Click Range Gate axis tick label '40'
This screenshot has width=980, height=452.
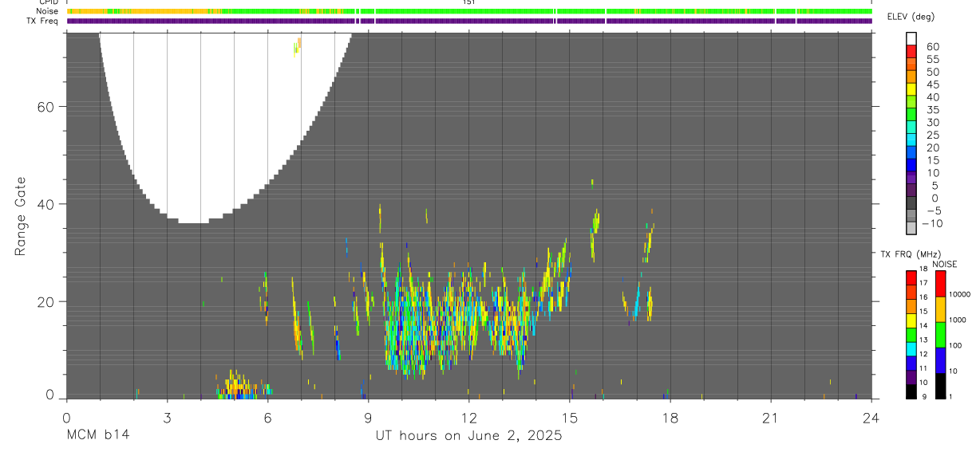click(x=45, y=204)
